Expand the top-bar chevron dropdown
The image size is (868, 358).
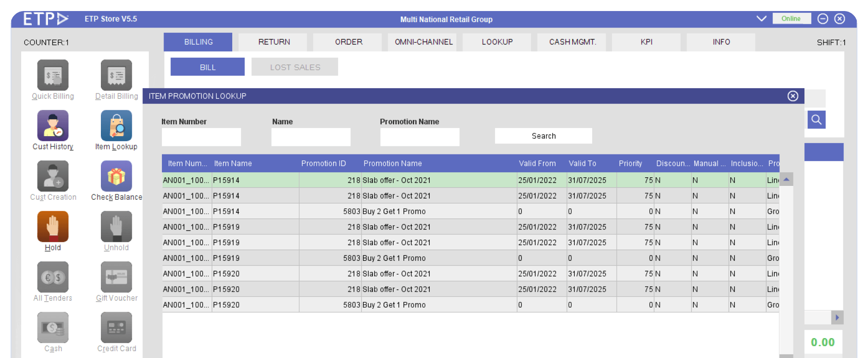coord(761,19)
